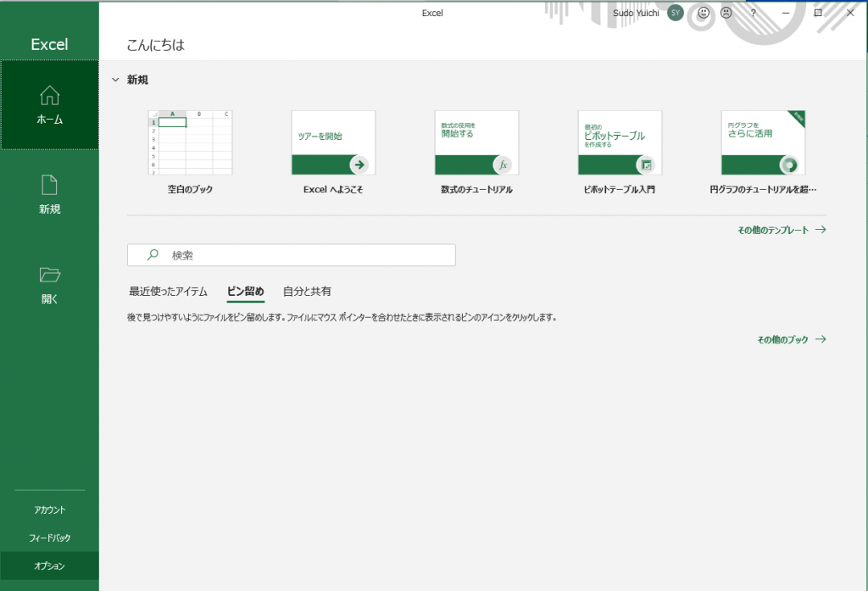The image size is (868, 591).
Task: Click the frowning face feedback icon
Action: [x=725, y=13]
